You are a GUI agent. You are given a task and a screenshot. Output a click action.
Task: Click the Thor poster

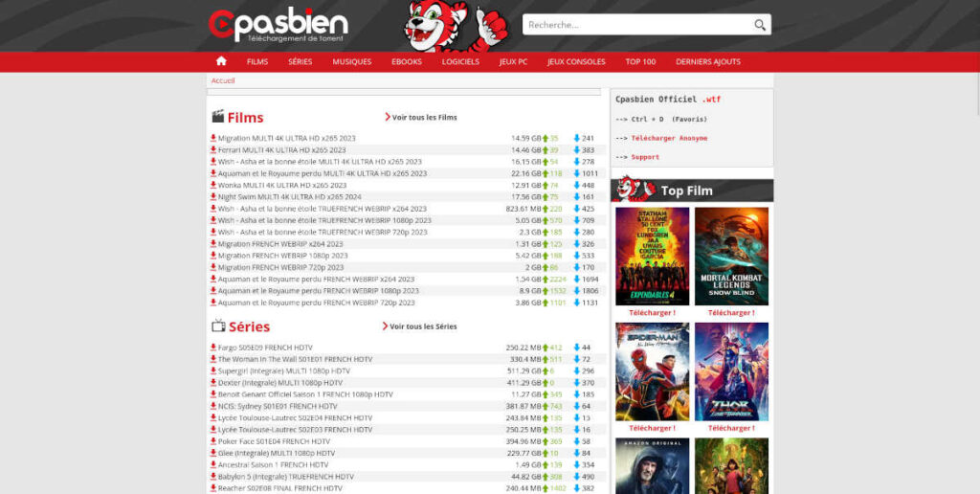[x=731, y=371]
